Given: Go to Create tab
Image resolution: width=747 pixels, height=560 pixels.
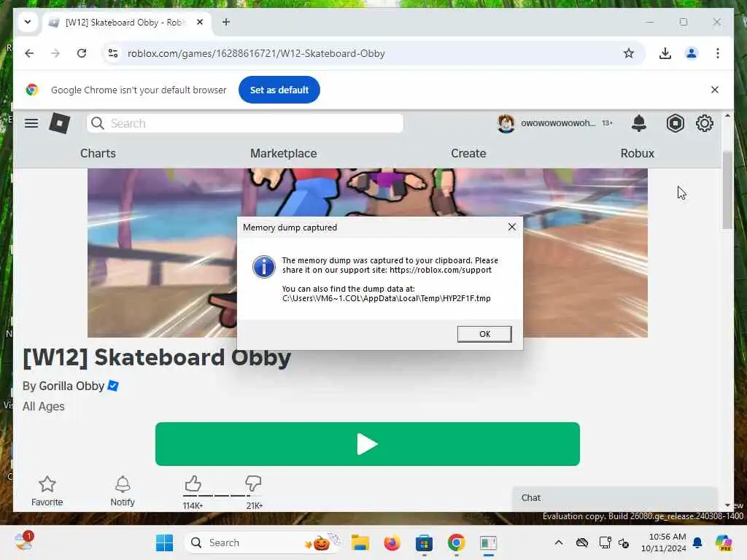Looking at the screenshot, I should pos(468,153).
